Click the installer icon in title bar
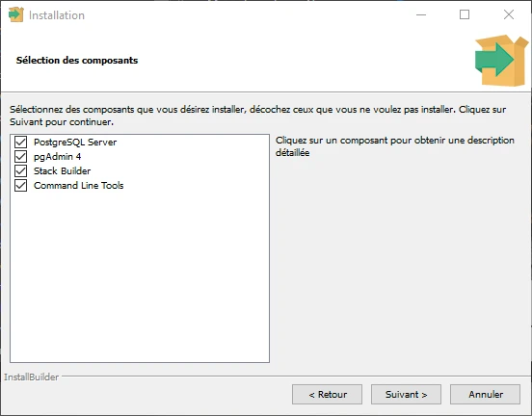Image resolution: width=532 pixels, height=416 pixels. tap(16, 14)
